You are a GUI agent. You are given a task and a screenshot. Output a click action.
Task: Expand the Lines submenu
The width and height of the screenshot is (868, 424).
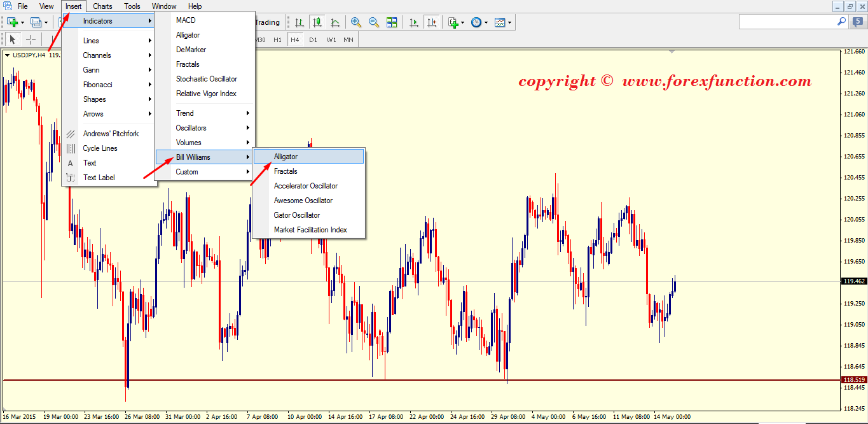point(109,41)
